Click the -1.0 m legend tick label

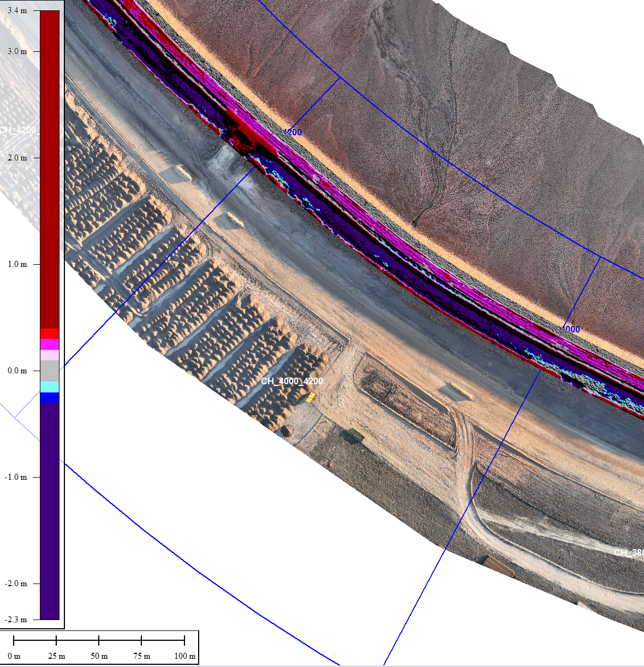(16, 477)
